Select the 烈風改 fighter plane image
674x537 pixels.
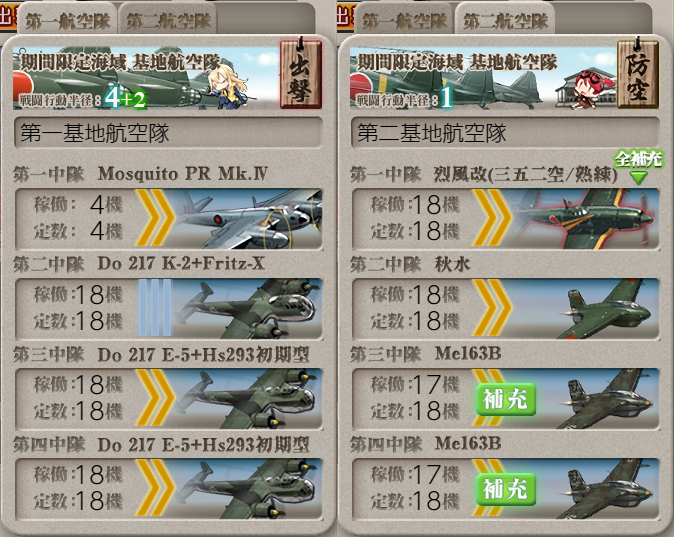click(585, 219)
